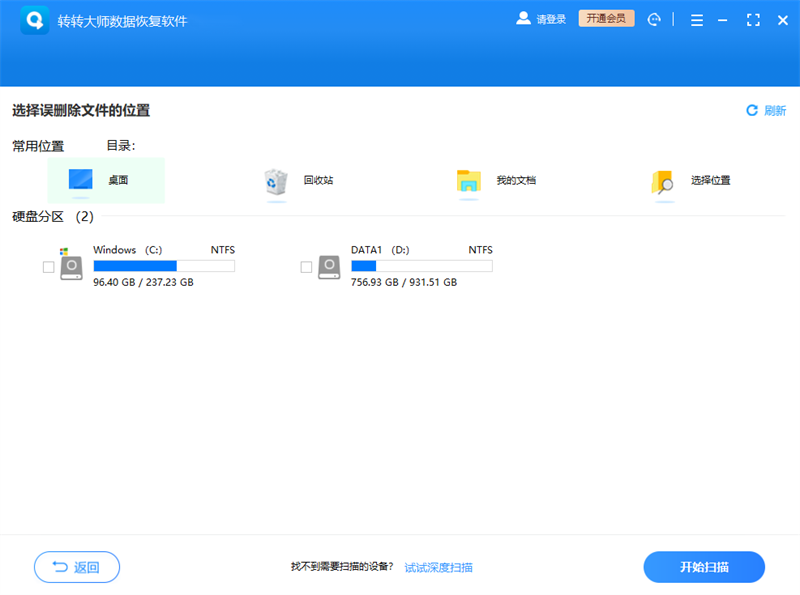This screenshot has width=800, height=595.
Task: Select the 回收站 (Recycle Bin) icon
Action: pos(274,178)
